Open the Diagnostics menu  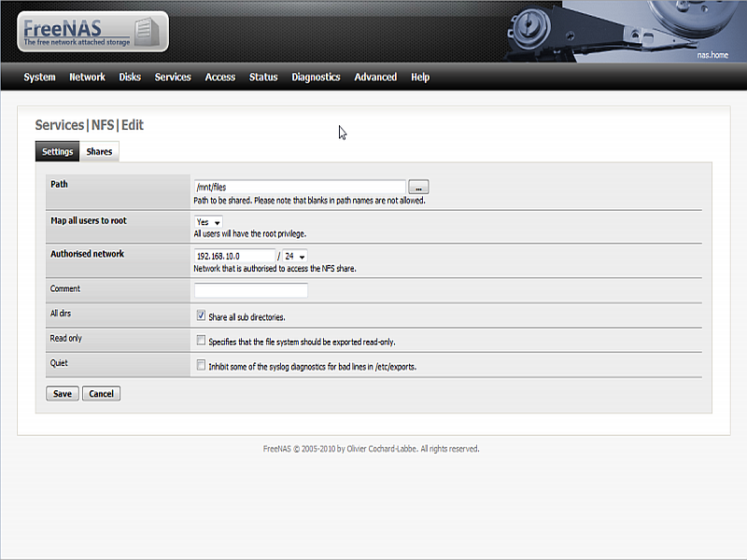click(x=316, y=77)
